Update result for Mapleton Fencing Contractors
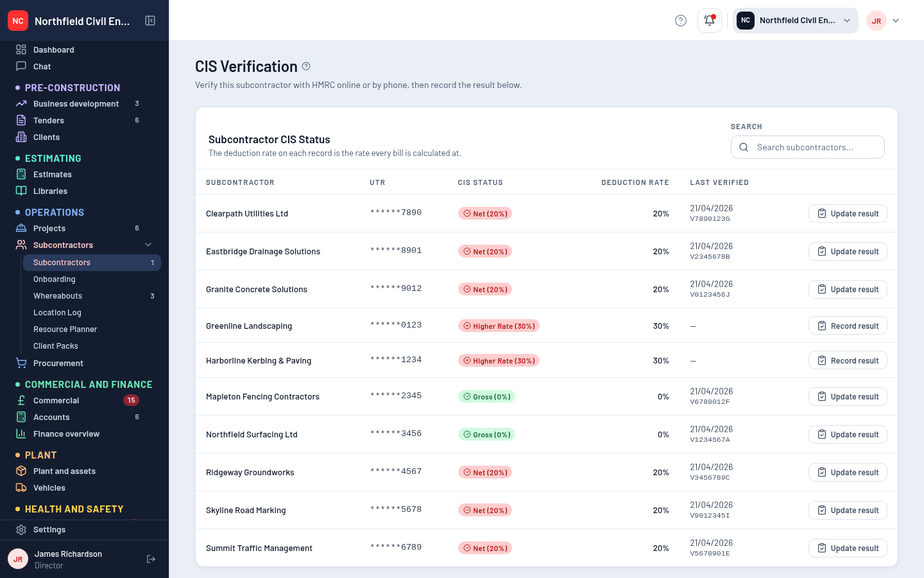 [x=848, y=397]
